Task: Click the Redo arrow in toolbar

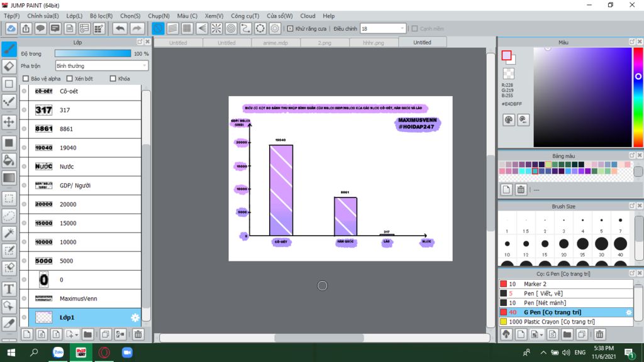Action: coord(136,29)
